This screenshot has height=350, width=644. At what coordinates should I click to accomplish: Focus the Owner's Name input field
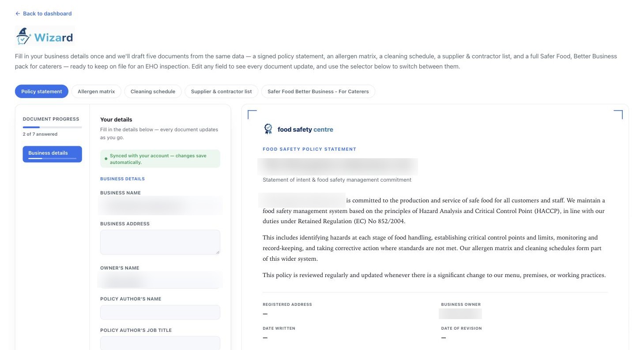point(160,281)
